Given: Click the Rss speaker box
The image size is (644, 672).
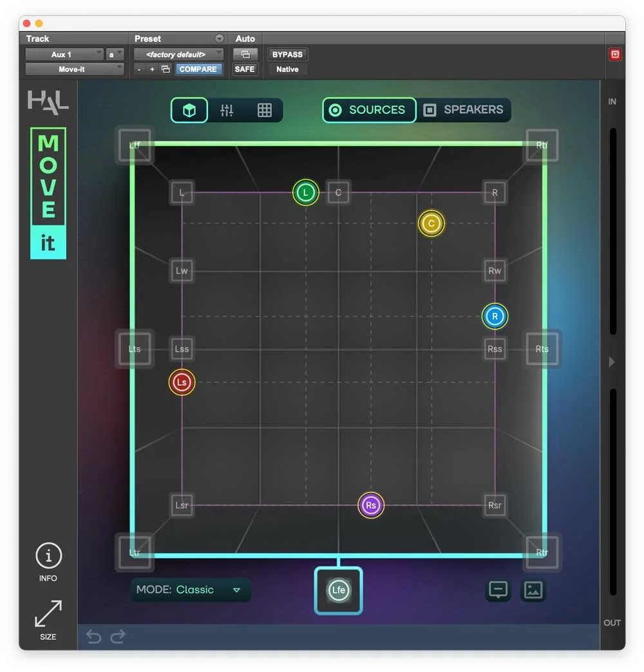Looking at the screenshot, I should pos(495,349).
